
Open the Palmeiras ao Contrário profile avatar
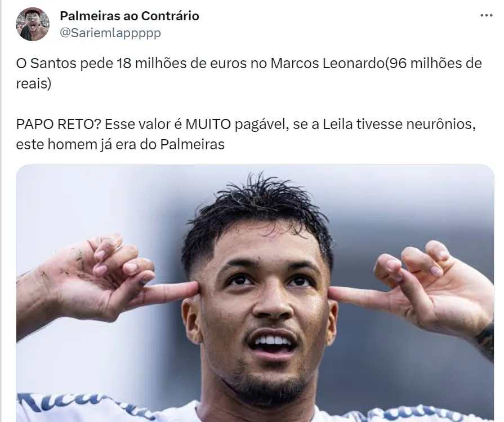point(33,24)
